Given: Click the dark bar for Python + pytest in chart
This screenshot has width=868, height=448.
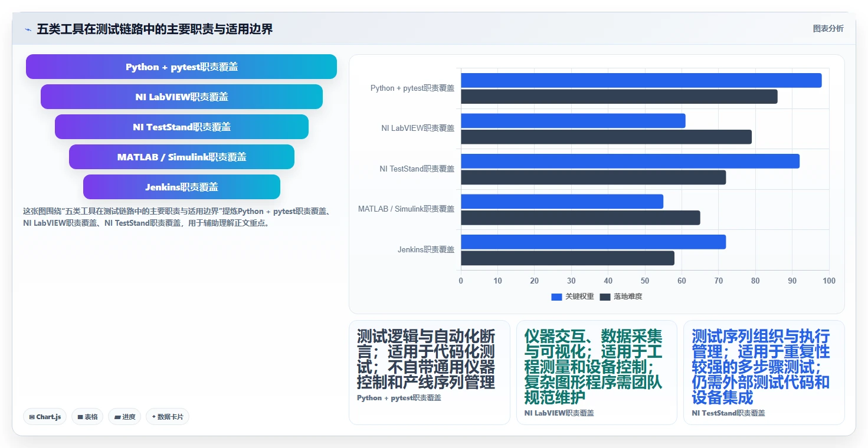Looking at the screenshot, I should point(619,97).
